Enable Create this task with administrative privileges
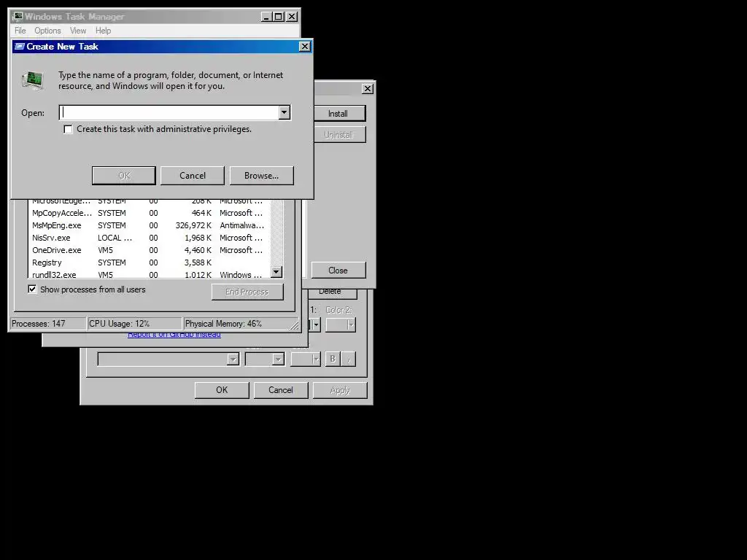The width and height of the screenshot is (747, 560). (x=68, y=130)
